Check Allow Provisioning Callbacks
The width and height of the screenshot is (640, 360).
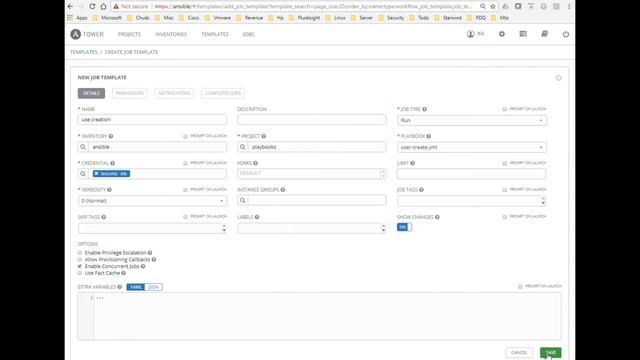pyautogui.click(x=80, y=259)
